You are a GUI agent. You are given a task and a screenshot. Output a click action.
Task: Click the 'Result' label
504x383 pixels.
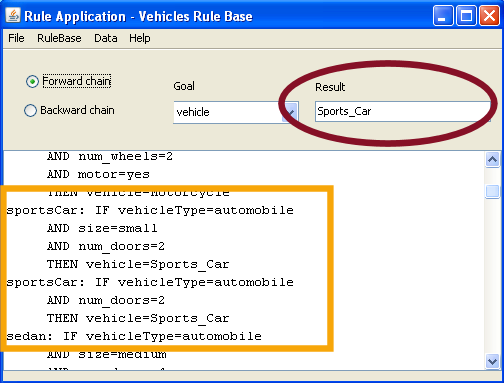[x=330, y=87]
